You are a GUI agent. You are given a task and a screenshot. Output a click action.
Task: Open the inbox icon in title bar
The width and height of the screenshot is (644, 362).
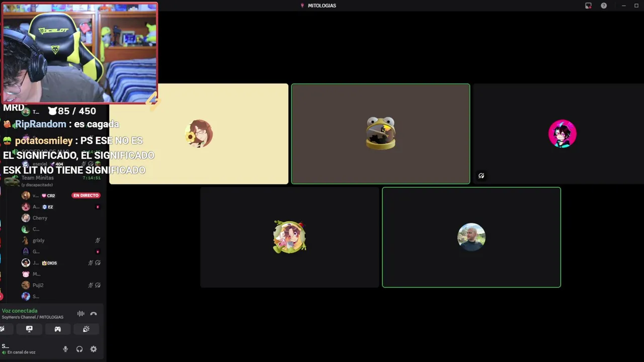point(588,6)
